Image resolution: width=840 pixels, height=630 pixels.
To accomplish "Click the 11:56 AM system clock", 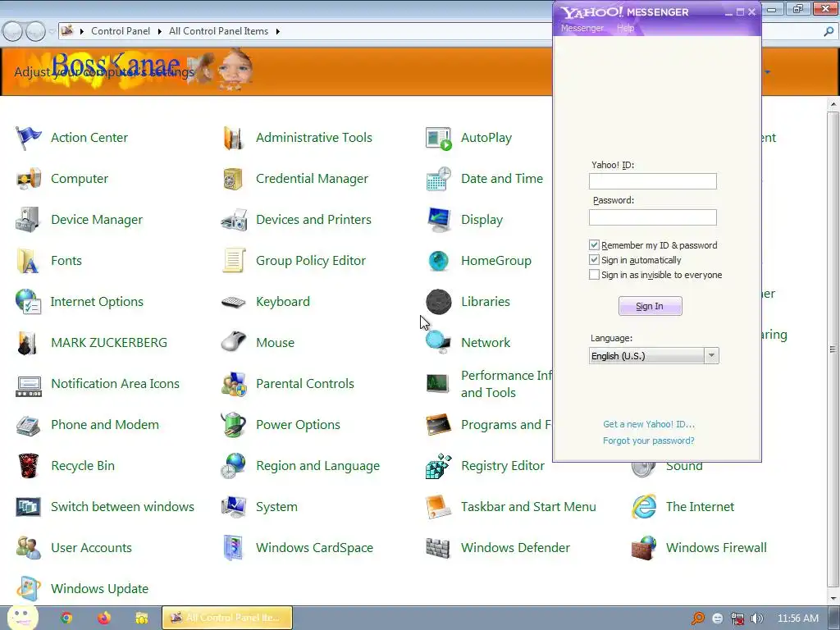I will tap(797, 619).
